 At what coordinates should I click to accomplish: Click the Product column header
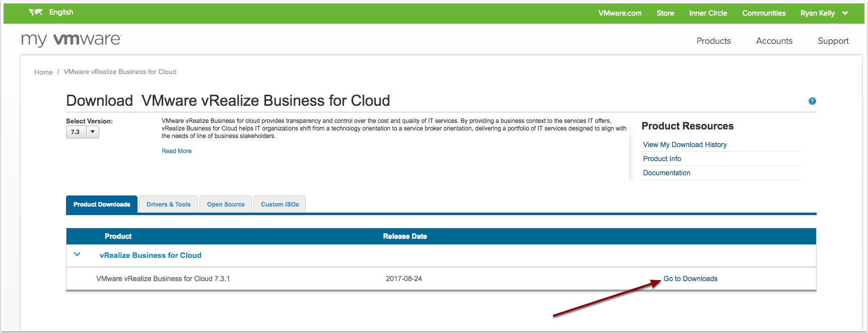[x=118, y=236]
